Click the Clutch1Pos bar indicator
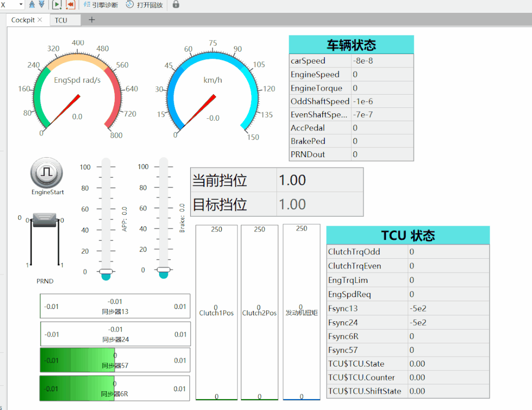Image resolution: width=532 pixels, height=410 pixels. (216, 312)
